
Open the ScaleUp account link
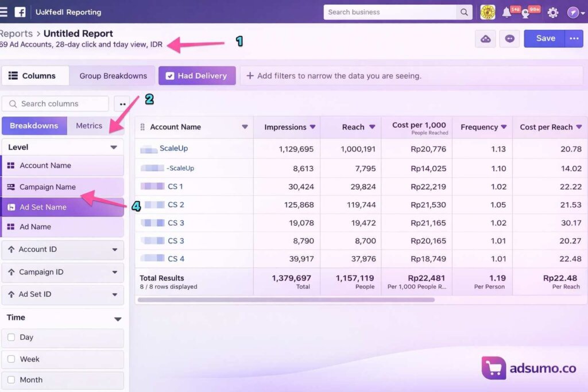(x=173, y=148)
